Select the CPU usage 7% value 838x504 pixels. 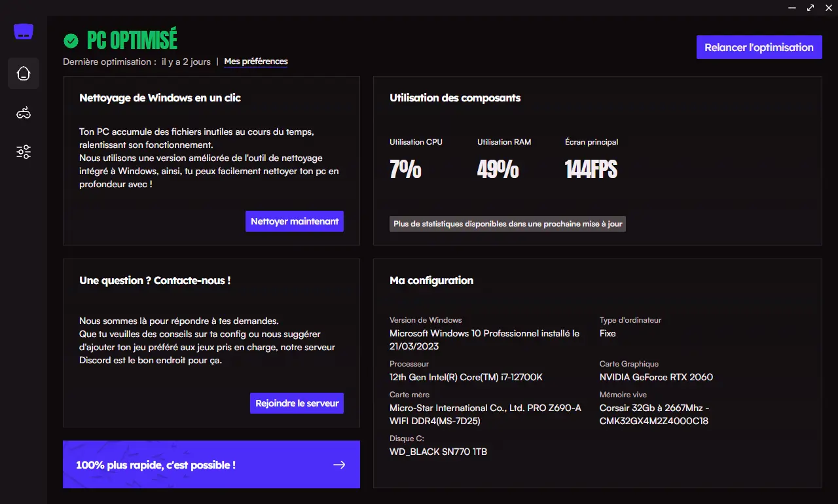point(405,170)
